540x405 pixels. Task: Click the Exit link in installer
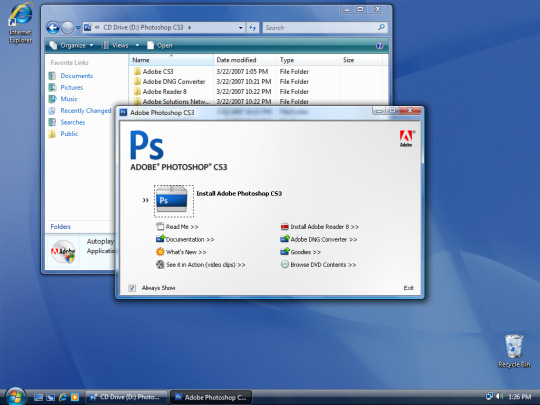click(x=408, y=288)
